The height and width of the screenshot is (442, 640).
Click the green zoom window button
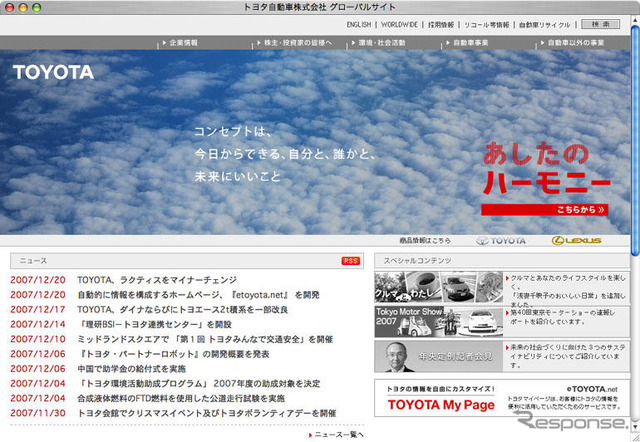click(x=36, y=7)
